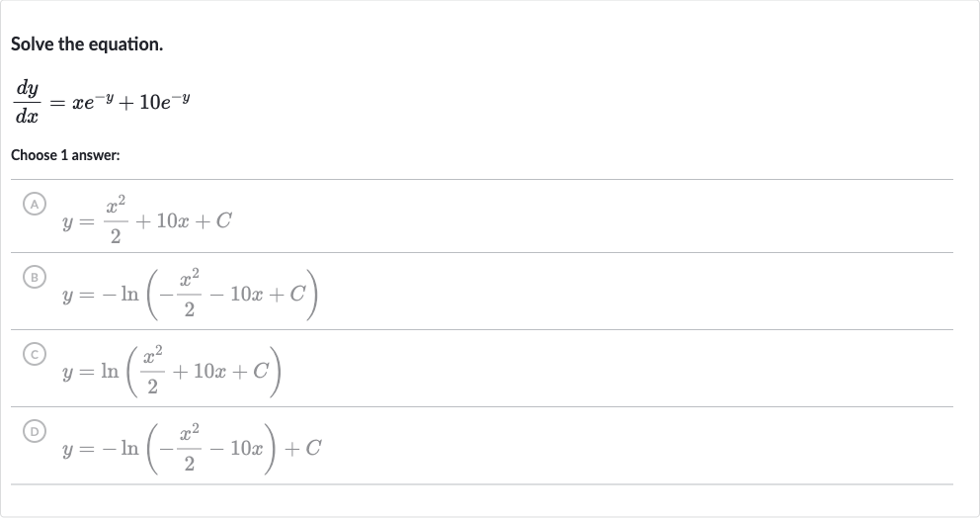Click the −x²/2 fraction in answer B

point(180,293)
